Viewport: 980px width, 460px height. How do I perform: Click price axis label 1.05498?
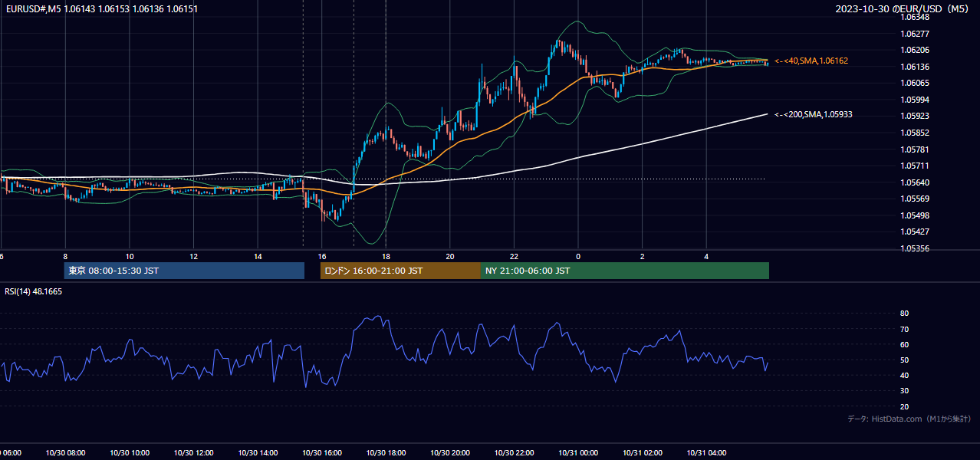coord(914,215)
